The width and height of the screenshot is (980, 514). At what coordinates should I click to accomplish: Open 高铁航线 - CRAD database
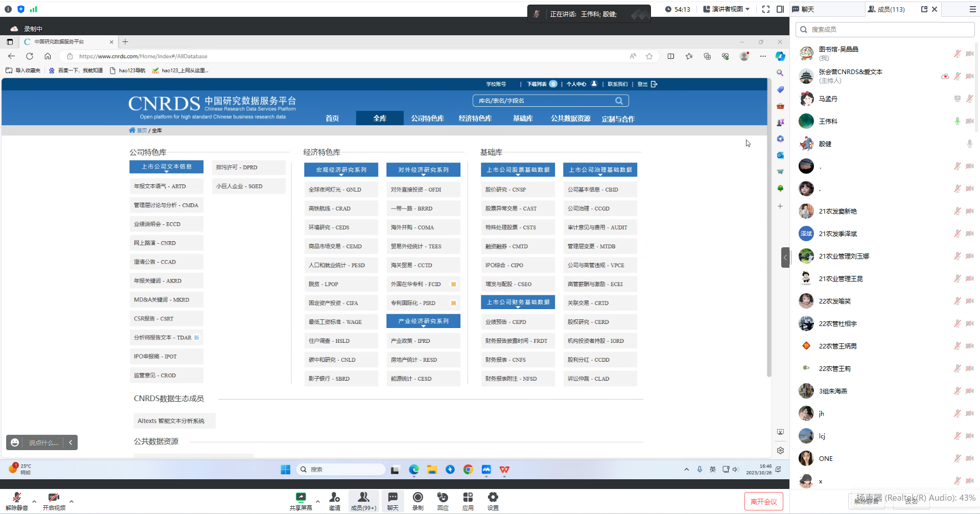click(341, 208)
